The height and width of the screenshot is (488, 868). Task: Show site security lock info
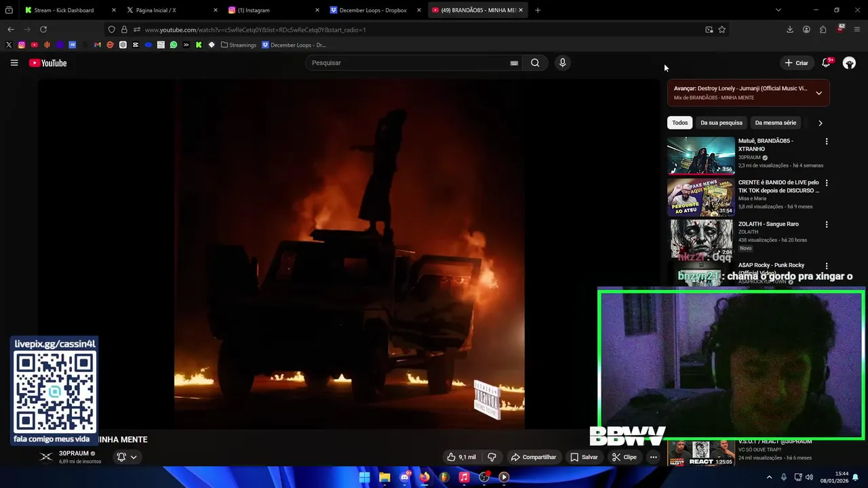tap(124, 30)
